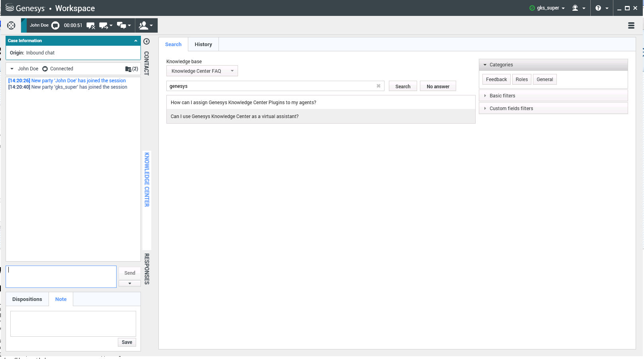Switch to the History tab
The width and height of the screenshot is (644, 359).
coord(203,45)
